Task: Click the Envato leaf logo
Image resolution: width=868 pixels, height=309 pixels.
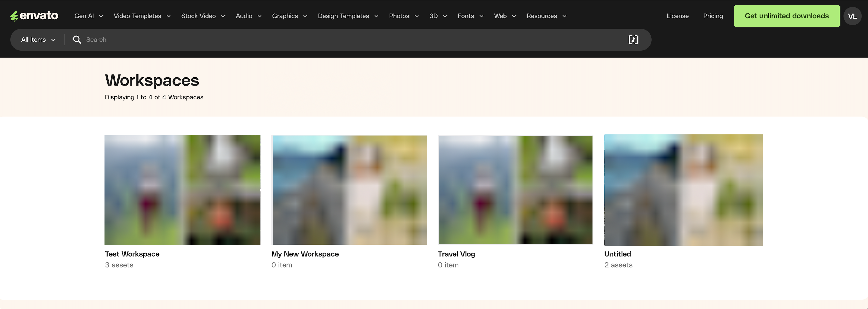Action: point(15,15)
